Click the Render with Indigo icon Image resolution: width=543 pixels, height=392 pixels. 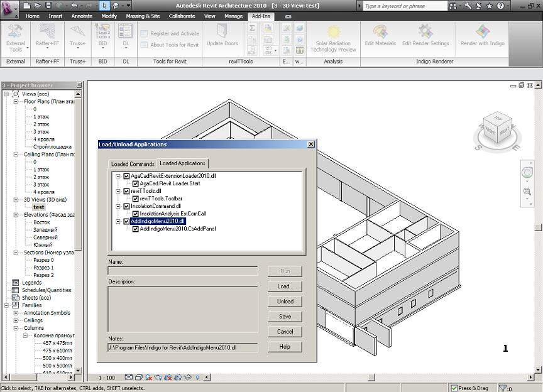(483, 31)
